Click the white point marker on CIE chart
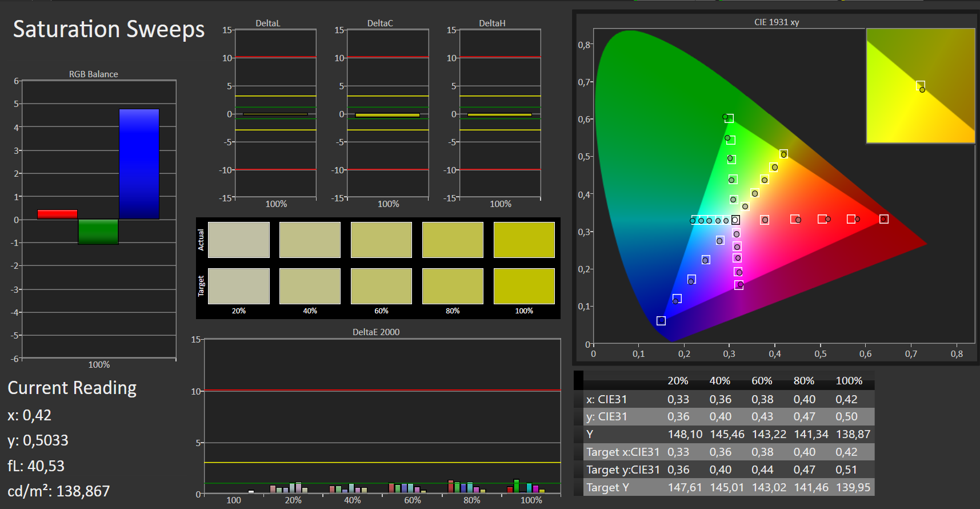Viewport: 980px width, 509px height. [735, 220]
